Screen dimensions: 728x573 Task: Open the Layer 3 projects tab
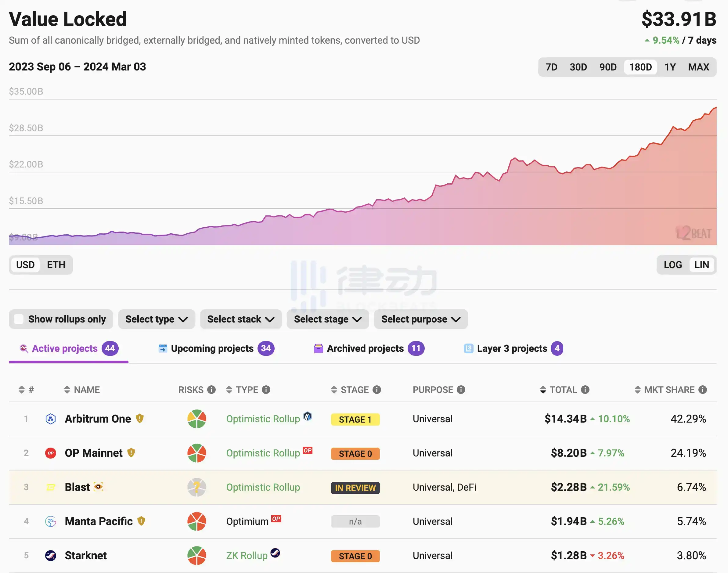(512, 348)
